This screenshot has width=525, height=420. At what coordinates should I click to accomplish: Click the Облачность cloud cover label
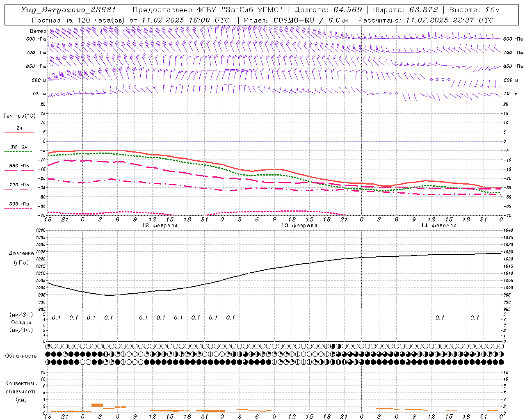click(21, 356)
